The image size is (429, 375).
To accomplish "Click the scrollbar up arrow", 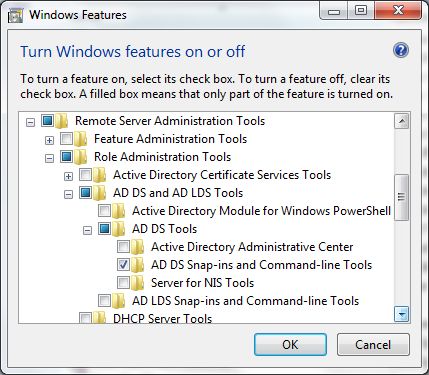I will (402, 121).
